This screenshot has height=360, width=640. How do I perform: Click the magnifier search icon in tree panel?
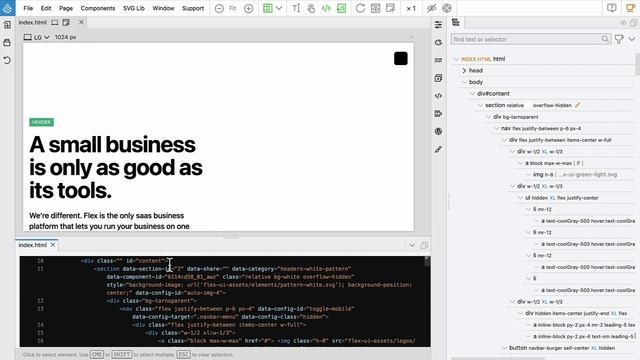605,39
